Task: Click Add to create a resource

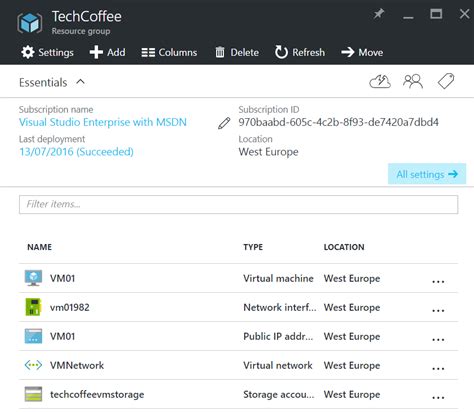Action: [107, 52]
